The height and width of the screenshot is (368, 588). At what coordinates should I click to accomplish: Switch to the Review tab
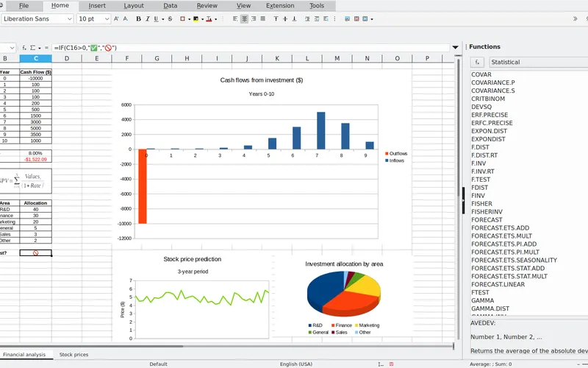coord(207,6)
